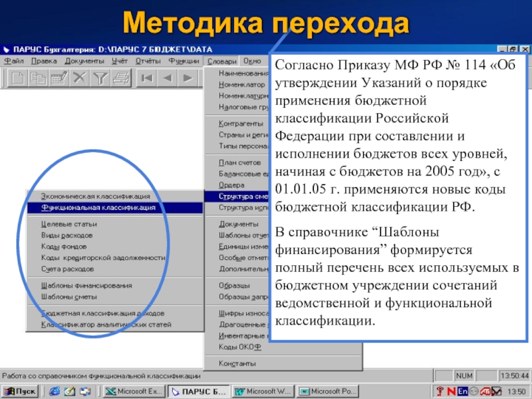Image resolution: width=532 pixels, height=399 pixels.
Task: Select Экономическая классификация entry
Action: pyautogui.click(x=95, y=196)
